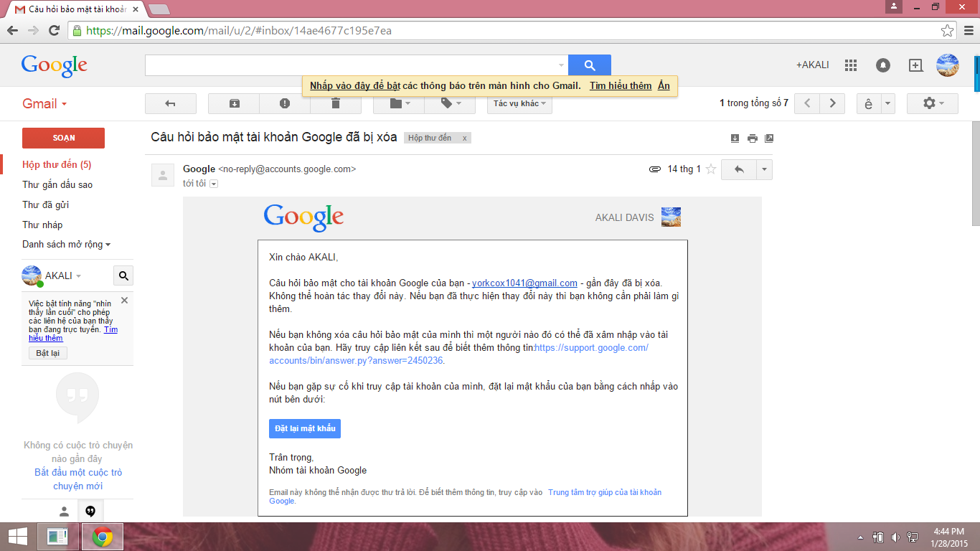Click the Chrome icon in the taskbar
Image resolution: width=980 pixels, height=551 pixels.
[103, 537]
